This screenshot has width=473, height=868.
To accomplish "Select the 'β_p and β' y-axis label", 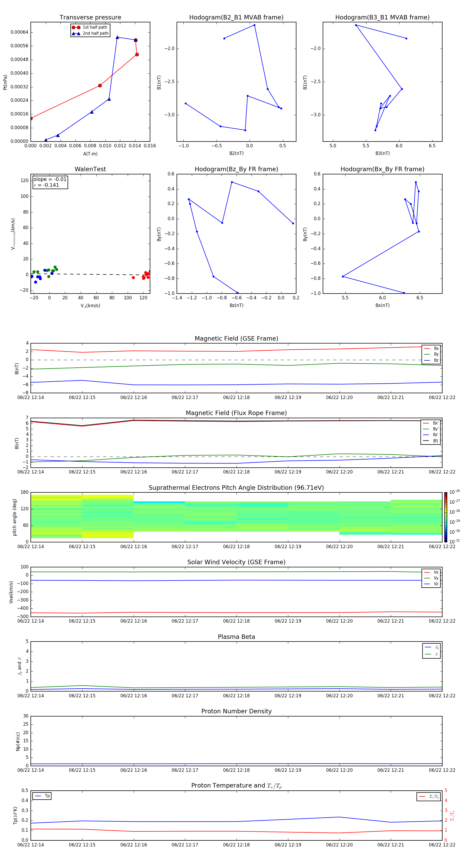I will pyautogui.click(x=19, y=666).
